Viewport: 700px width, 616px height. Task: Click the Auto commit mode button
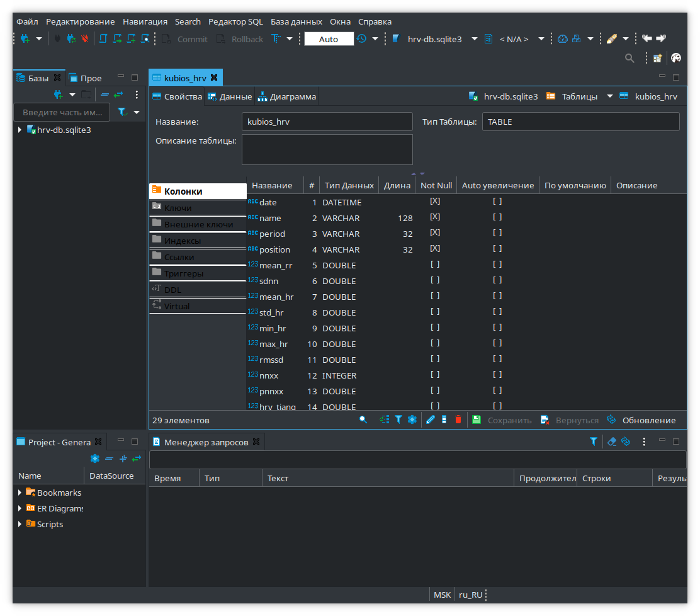329,39
